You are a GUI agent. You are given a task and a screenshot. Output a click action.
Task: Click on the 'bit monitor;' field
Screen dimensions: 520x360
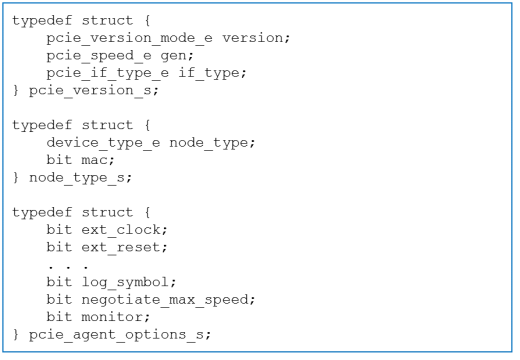(x=98, y=317)
